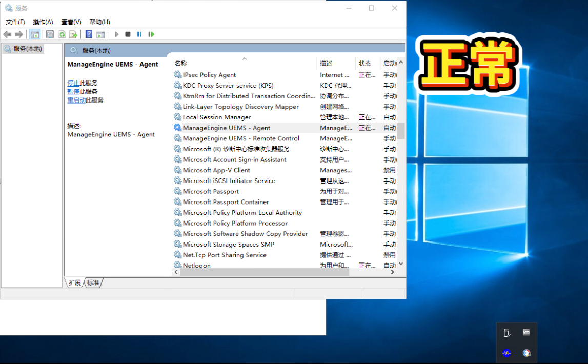Select Microsoft iSCSI Initiator Service
The height and width of the screenshot is (364, 588).
(229, 180)
